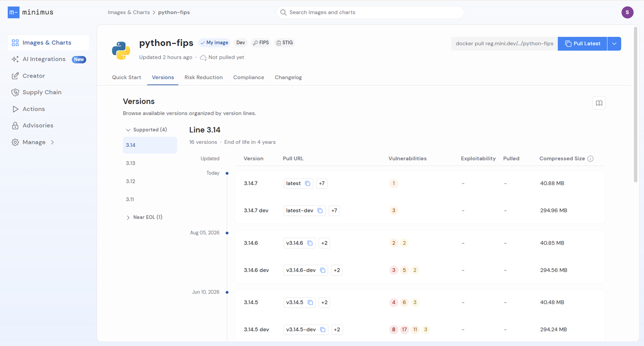Click the 3.14.6 version cell
This screenshot has width=644, height=346.
click(x=251, y=243)
